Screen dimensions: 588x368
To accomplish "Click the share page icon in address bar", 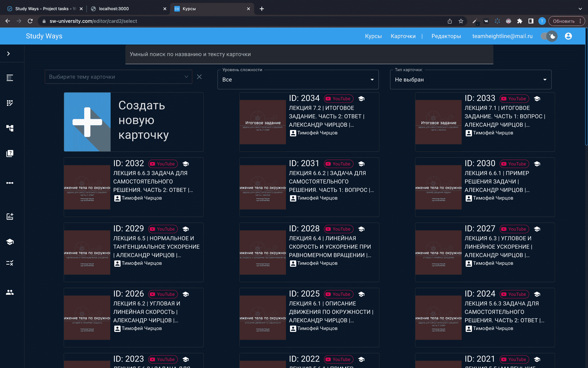I will click(450, 21).
